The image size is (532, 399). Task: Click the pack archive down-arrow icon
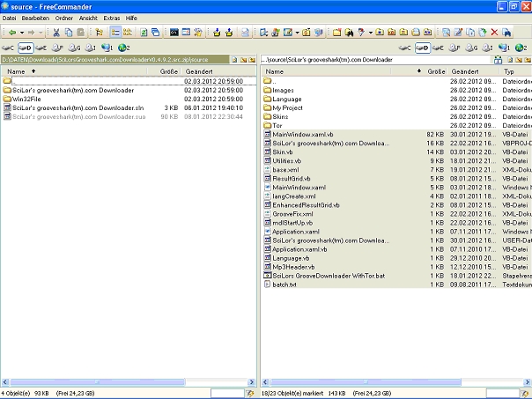[x=217, y=33]
